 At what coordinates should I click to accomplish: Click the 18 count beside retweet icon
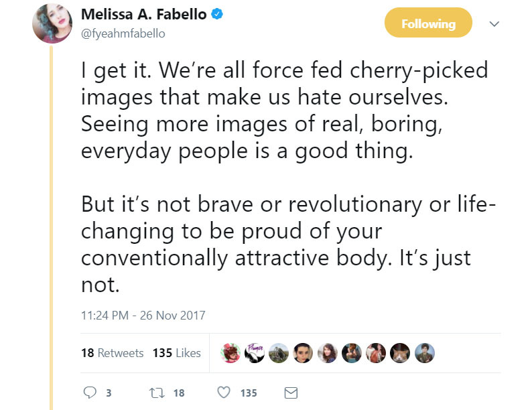(179, 393)
